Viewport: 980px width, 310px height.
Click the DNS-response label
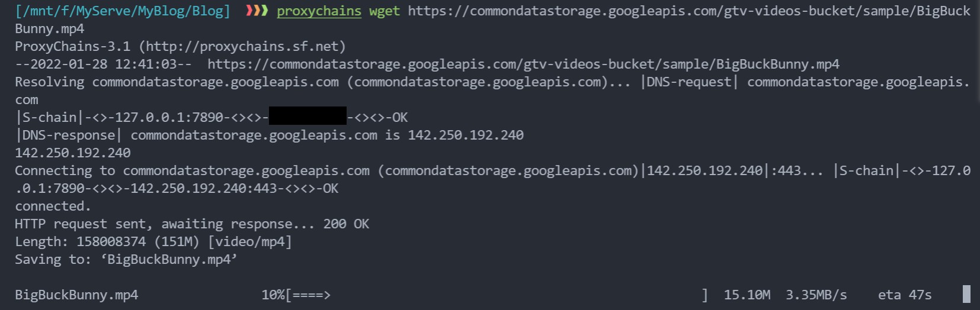[x=69, y=135]
